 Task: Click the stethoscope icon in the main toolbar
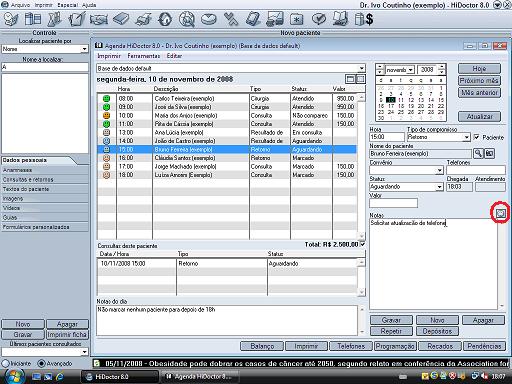(x=11, y=19)
